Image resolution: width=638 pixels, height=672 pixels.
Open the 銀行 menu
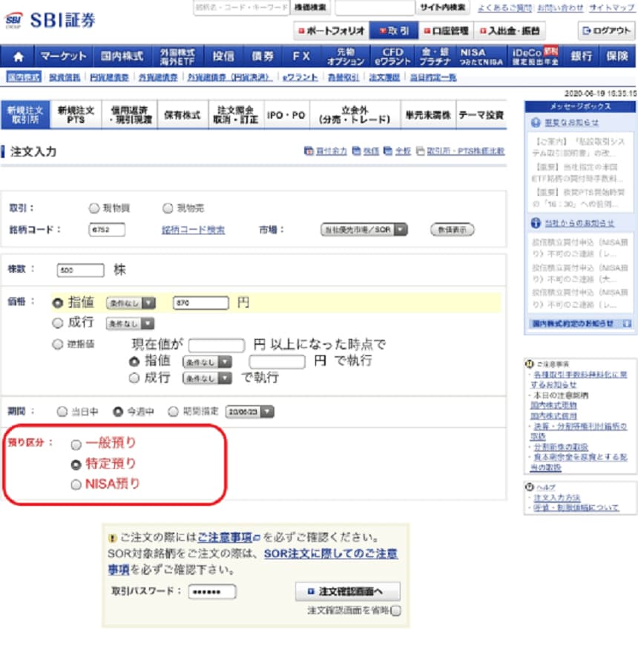pos(581,56)
